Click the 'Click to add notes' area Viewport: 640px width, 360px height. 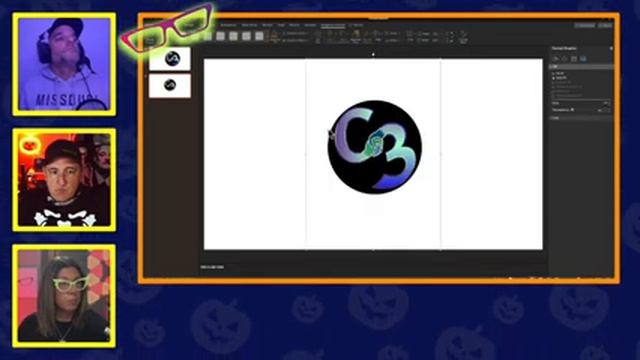(x=212, y=267)
